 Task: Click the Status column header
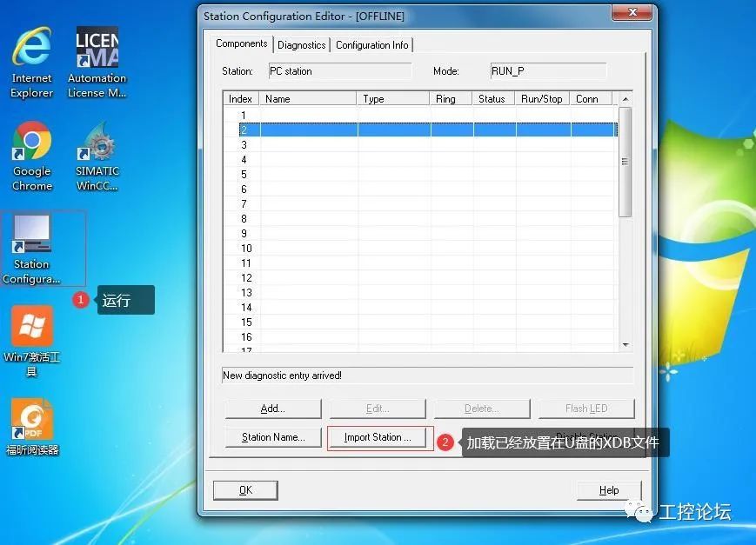(x=494, y=99)
